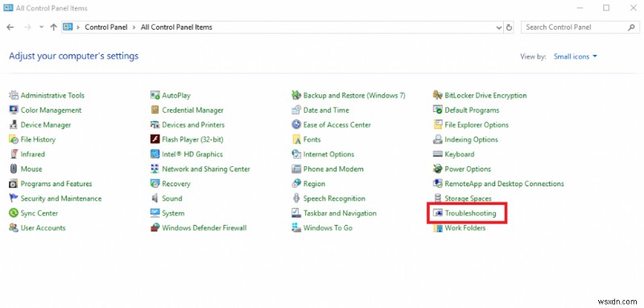Click the Device Manager icon

click(14, 125)
